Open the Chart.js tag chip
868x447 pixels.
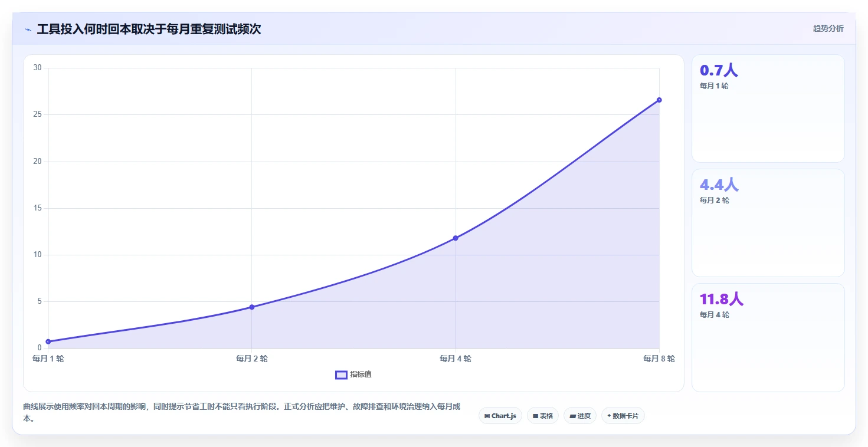pos(500,416)
